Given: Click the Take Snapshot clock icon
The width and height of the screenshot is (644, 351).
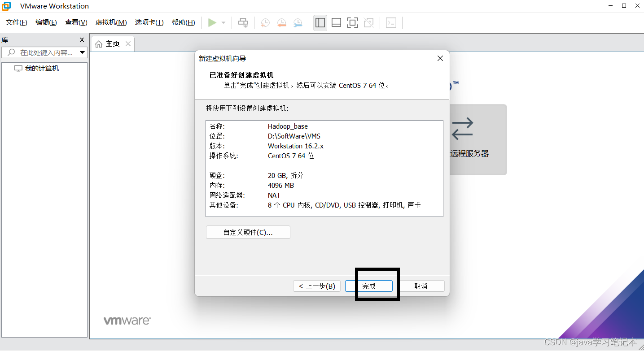Looking at the screenshot, I should click(265, 22).
